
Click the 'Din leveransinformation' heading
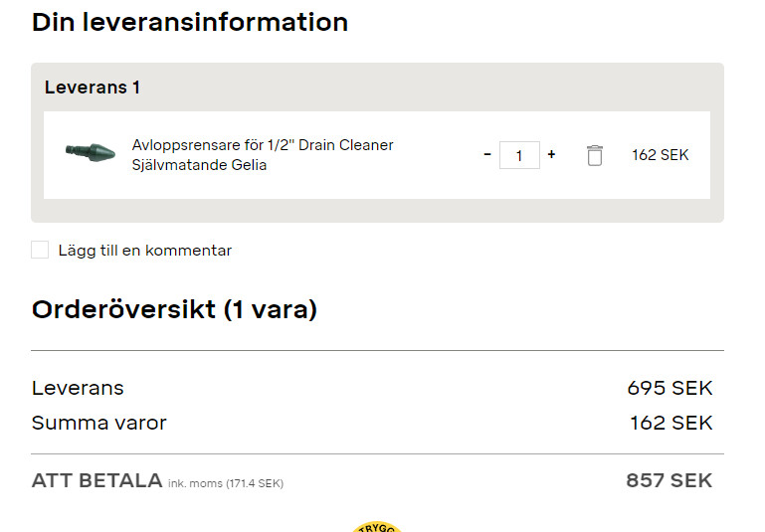tap(190, 22)
